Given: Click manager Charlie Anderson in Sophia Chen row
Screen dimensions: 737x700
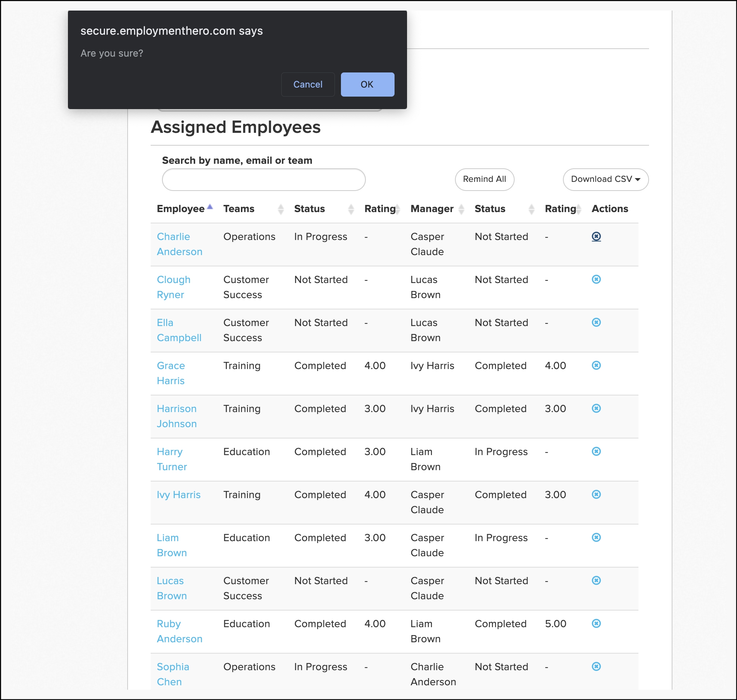Looking at the screenshot, I should click(433, 674).
